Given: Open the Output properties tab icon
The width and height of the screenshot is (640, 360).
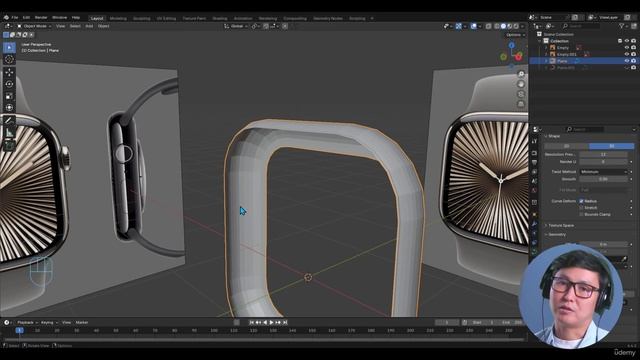Looking at the screenshot, I should 534,162.
